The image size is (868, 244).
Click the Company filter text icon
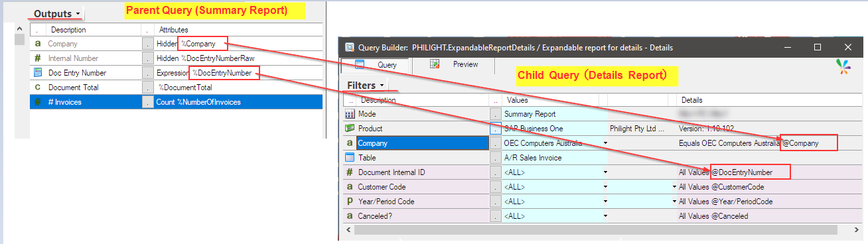[x=350, y=143]
